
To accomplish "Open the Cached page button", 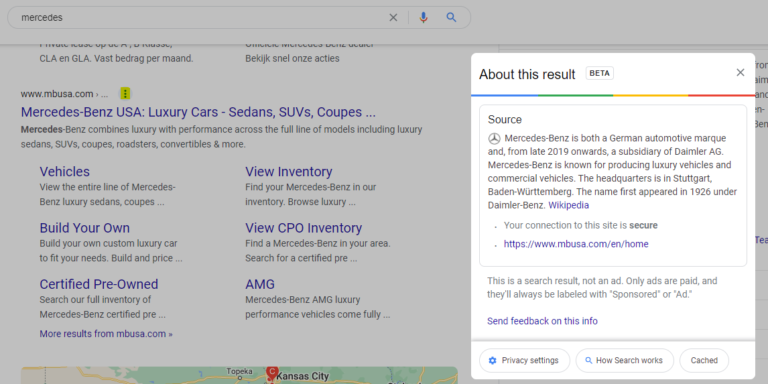I will coord(704,360).
